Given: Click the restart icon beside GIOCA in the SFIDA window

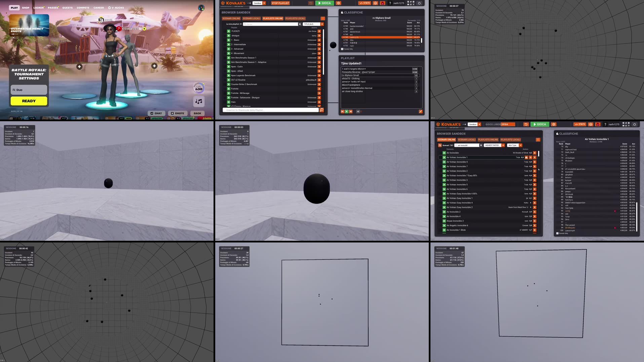Looking at the screenshot, I should [x=526, y=124].
